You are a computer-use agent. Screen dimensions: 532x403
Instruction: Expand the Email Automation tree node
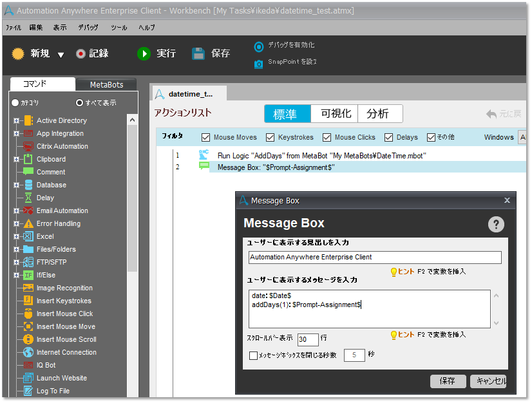pyautogui.click(x=16, y=211)
